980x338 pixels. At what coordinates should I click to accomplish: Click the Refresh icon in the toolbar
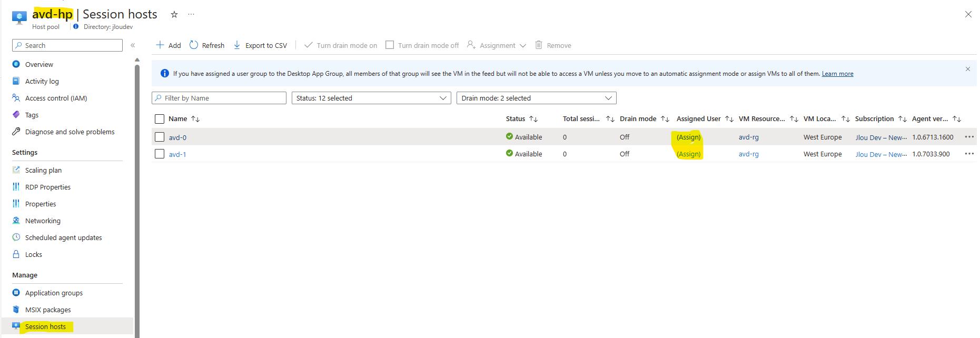pyautogui.click(x=194, y=45)
